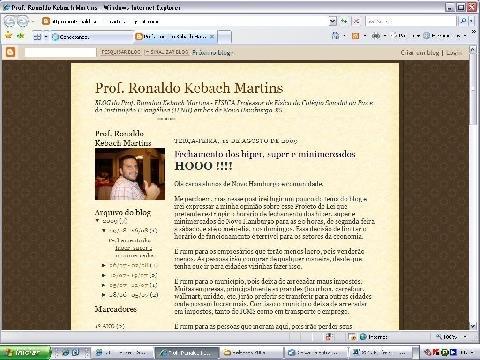This screenshot has height=360, width=480.
Task: Open the blog title Prof. Ronaldo Kebach Martins
Action: (189, 88)
